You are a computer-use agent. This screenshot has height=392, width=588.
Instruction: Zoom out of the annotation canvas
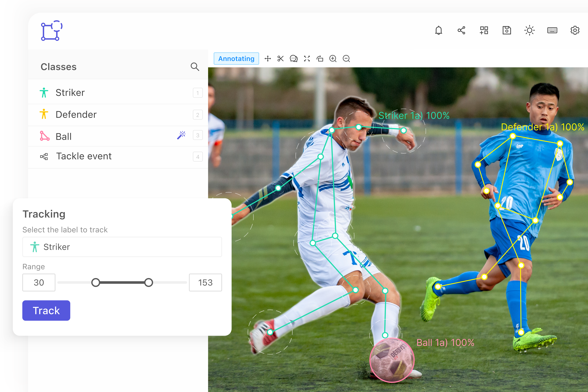(x=346, y=59)
